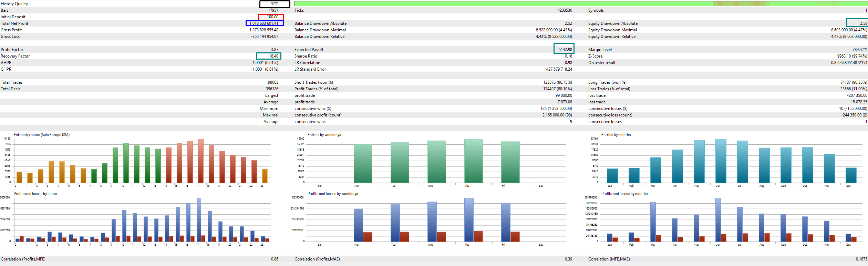Select the maximal consecutive profit value 2 165 000.00 (98)
This screenshot has height=266, width=868.
pyautogui.click(x=557, y=115)
